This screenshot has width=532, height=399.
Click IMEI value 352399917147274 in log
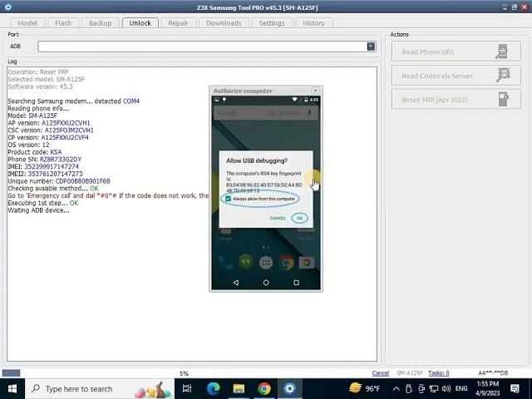[52, 166]
